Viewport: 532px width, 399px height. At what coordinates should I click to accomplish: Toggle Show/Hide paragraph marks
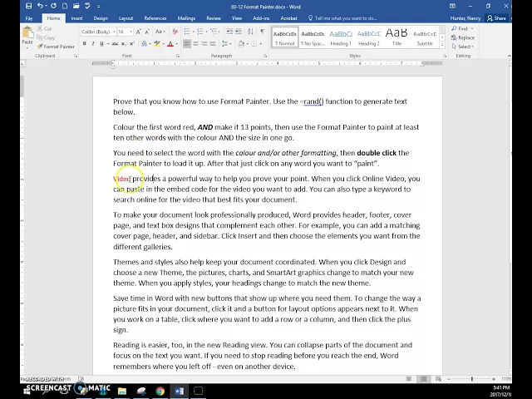(x=263, y=32)
